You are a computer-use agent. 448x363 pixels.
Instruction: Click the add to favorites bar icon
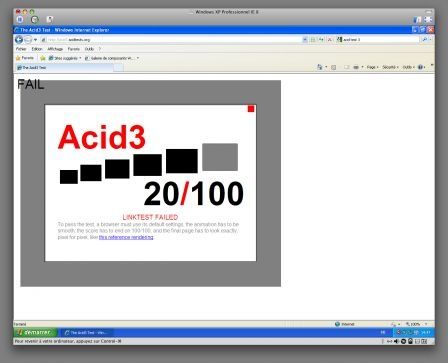coord(43,58)
